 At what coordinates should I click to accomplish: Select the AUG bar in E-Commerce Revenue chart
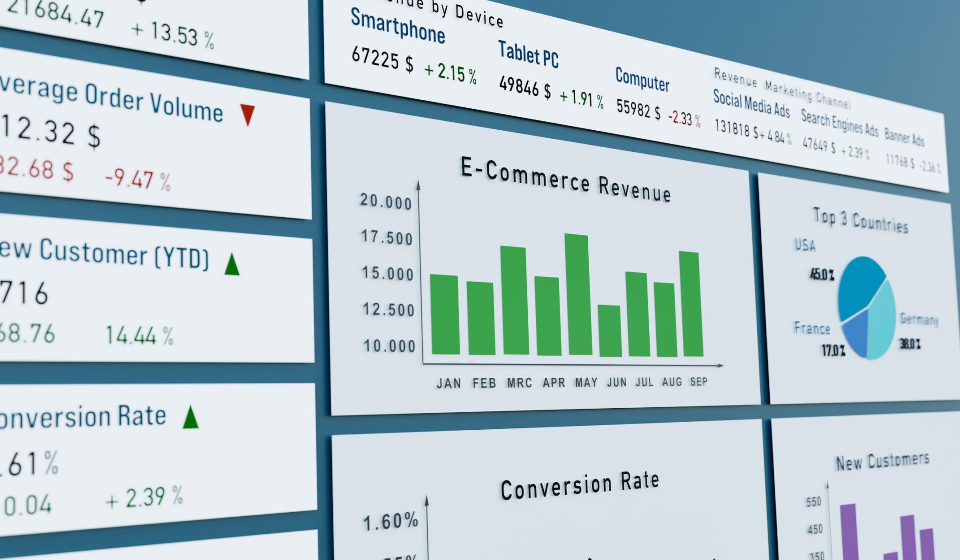pyautogui.click(x=665, y=320)
